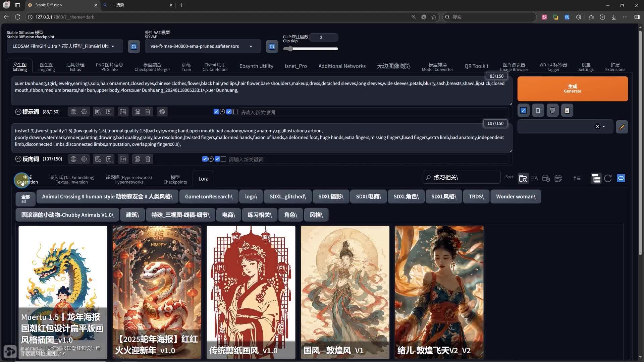Toggle the sort order direction
644x362 pixels.
(x=577, y=178)
